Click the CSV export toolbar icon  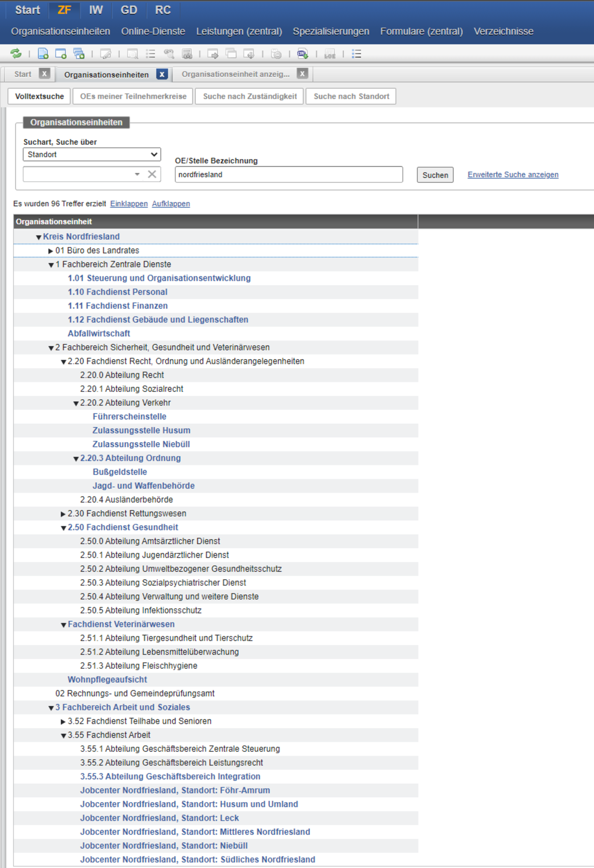303,54
